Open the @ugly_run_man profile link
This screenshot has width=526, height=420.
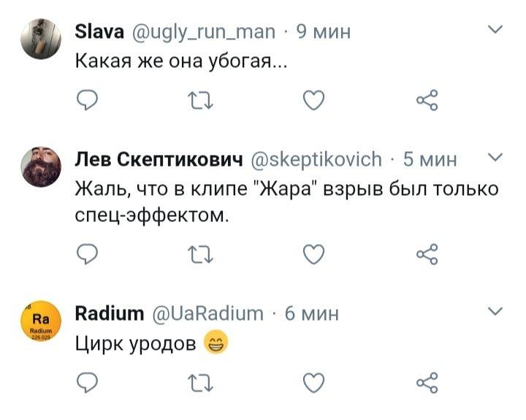click(205, 31)
